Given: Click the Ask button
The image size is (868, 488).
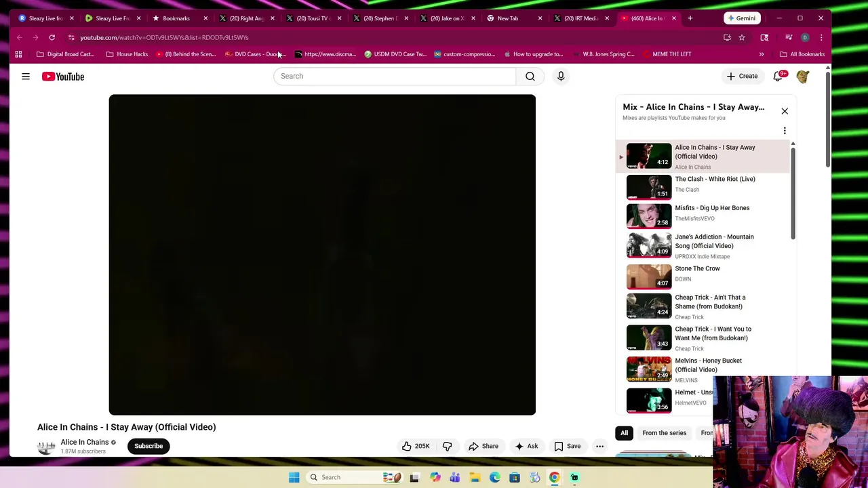Looking at the screenshot, I should click(526, 446).
